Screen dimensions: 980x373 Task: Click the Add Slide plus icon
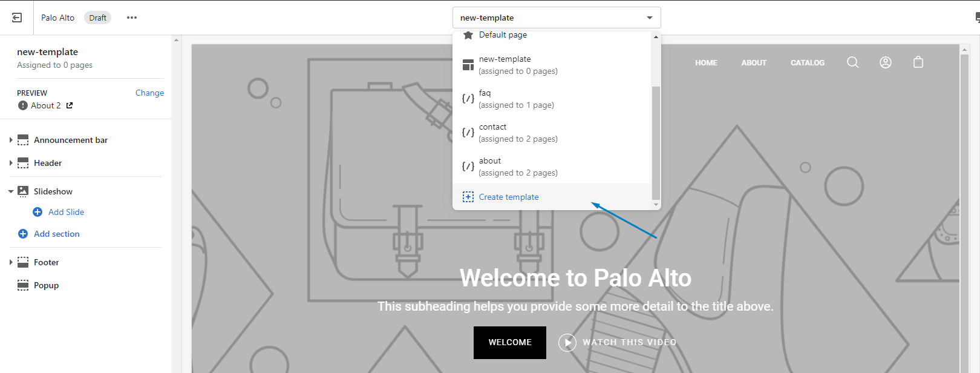tap(38, 212)
